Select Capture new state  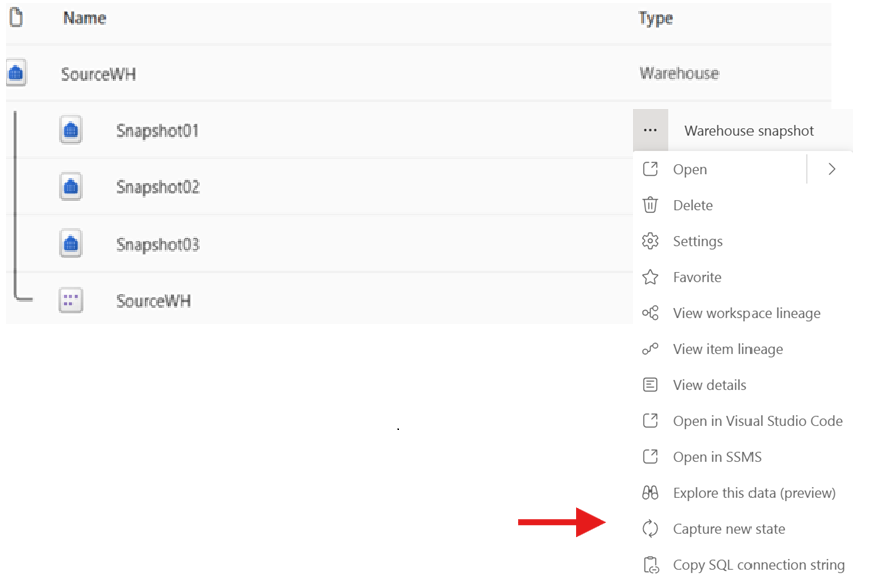point(729,529)
